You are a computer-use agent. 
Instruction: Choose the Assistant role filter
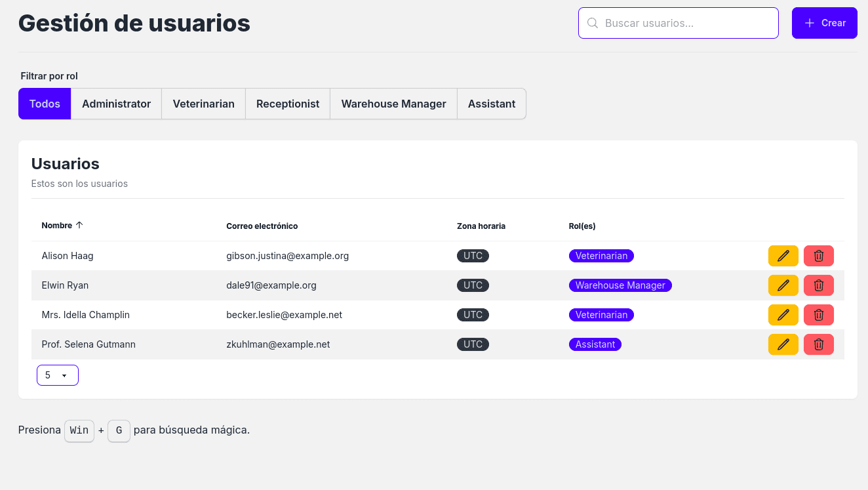tap(492, 104)
